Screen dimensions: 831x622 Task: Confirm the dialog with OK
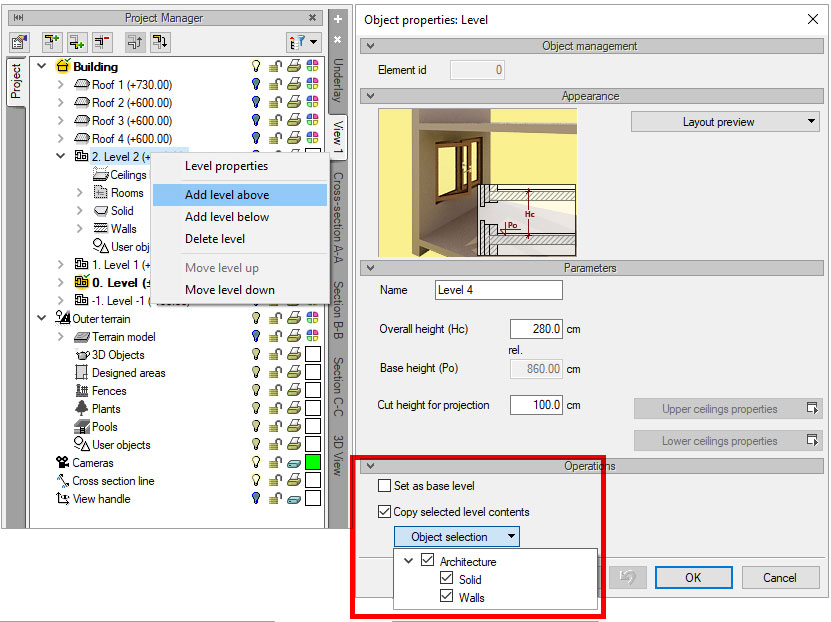[693, 577]
